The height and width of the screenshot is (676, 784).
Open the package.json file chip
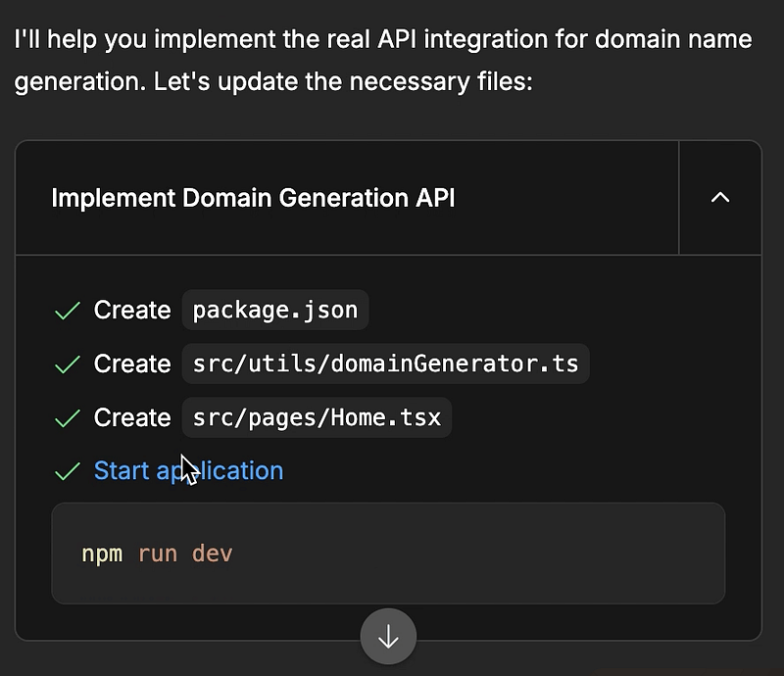click(x=274, y=311)
